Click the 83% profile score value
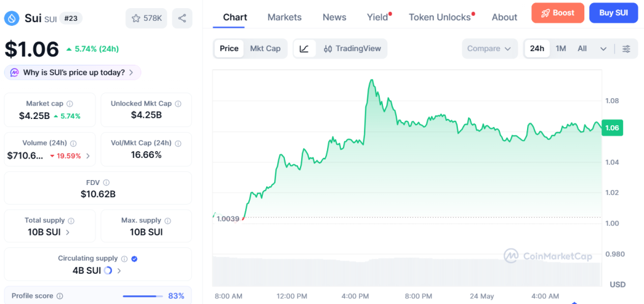Viewport: 644px width, 304px height. 176,296
